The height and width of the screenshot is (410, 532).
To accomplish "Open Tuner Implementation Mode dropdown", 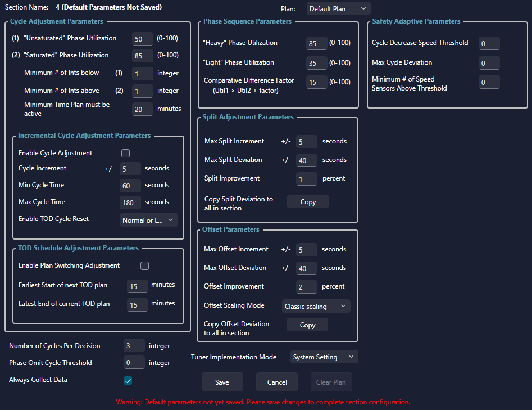I will click(324, 357).
